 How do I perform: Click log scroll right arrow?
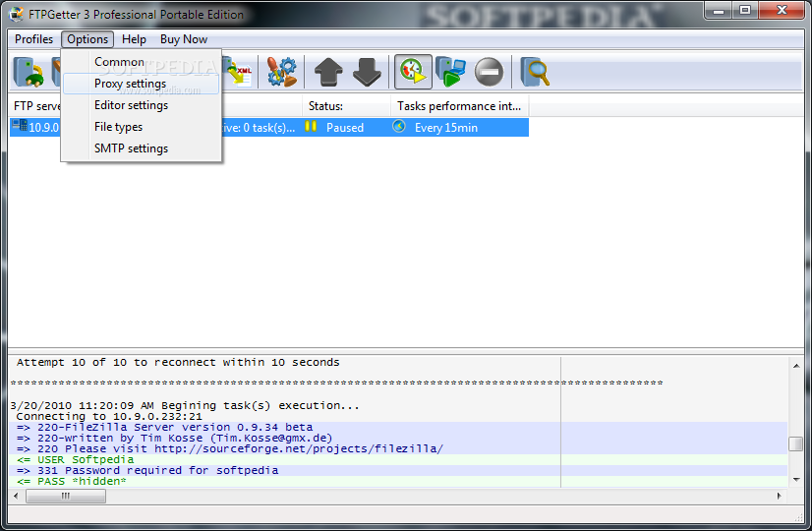point(780,497)
